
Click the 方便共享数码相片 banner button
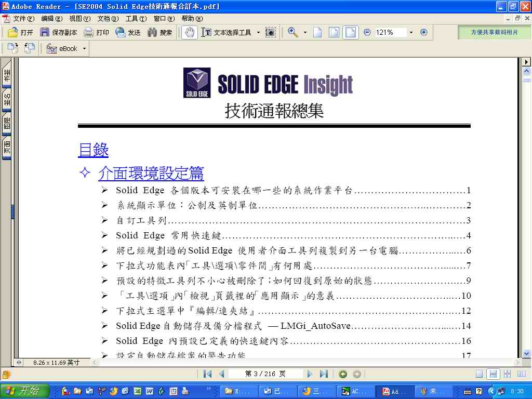tap(494, 32)
